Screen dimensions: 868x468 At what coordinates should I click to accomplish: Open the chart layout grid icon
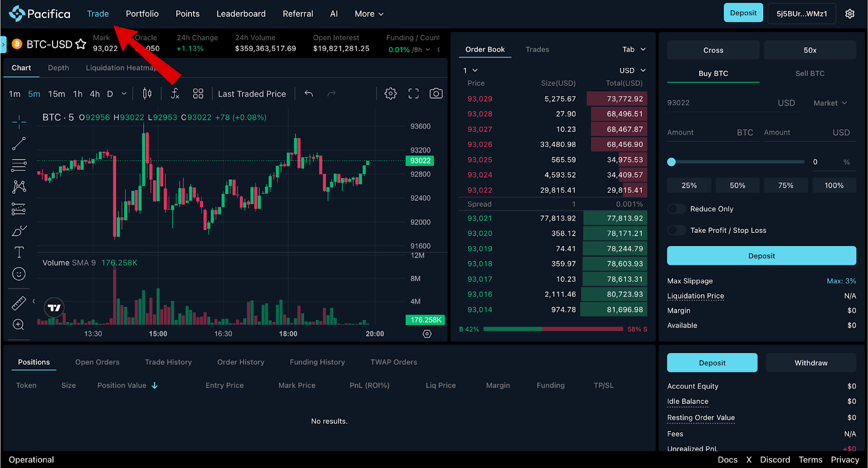pyautogui.click(x=198, y=94)
